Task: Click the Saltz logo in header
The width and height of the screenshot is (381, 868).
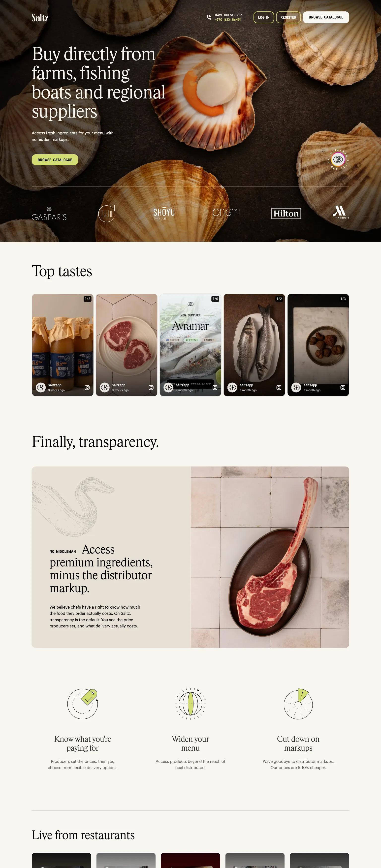Action: tap(40, 18)
